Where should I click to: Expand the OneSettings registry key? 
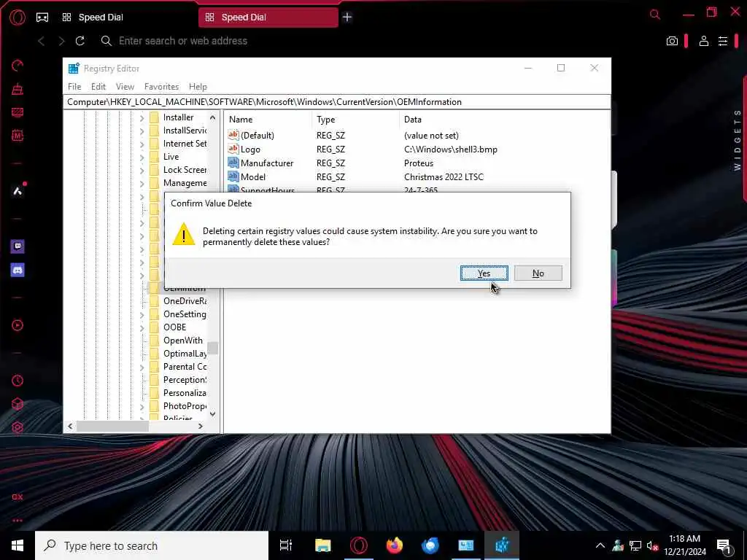point(142,314)
